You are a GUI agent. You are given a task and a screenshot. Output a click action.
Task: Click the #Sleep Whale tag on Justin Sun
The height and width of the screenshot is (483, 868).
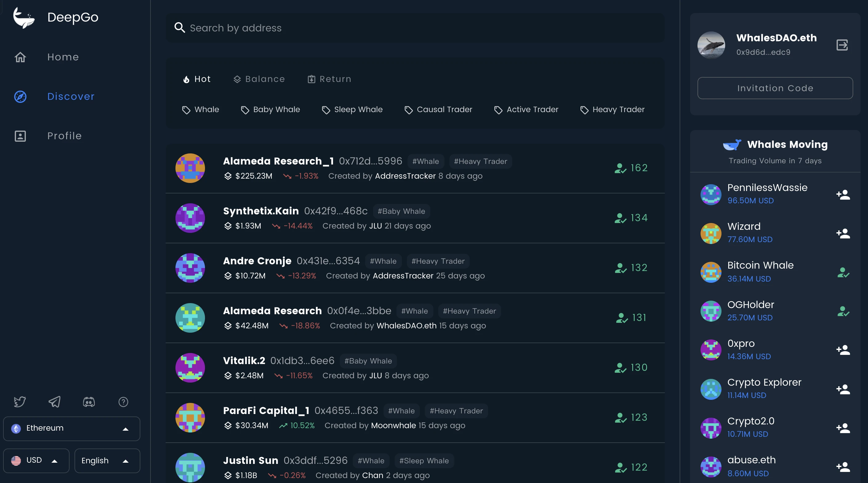click(x=424, y=461)
